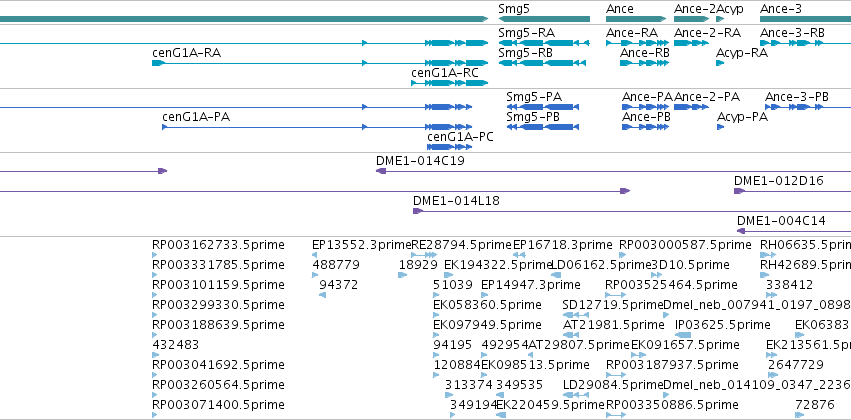Click the 488779 EST label
The image size is (851, 420).
click(336, 265)
